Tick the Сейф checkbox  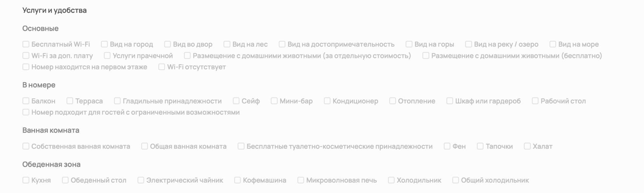click(x=236, y=101)
